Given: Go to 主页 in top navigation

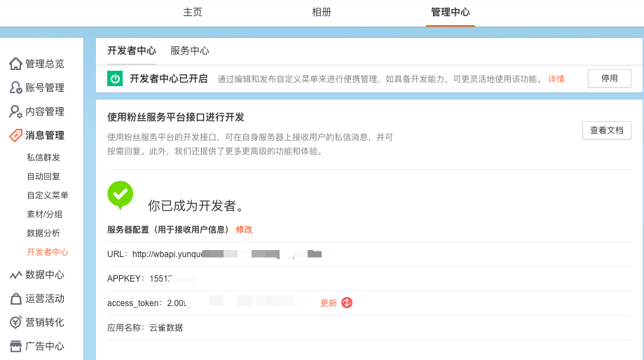Looking at the screenshot, I should [x=193, y=13].
